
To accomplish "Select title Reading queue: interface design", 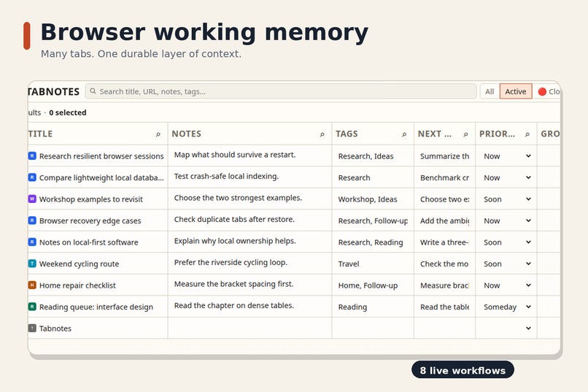I will tap(96, 307).
